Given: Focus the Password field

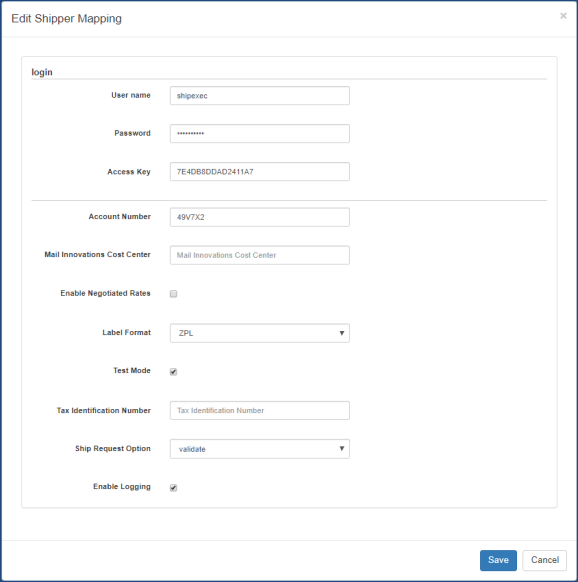Looking at the screenshot, I should pyautogui.click(x=259, y=134).
